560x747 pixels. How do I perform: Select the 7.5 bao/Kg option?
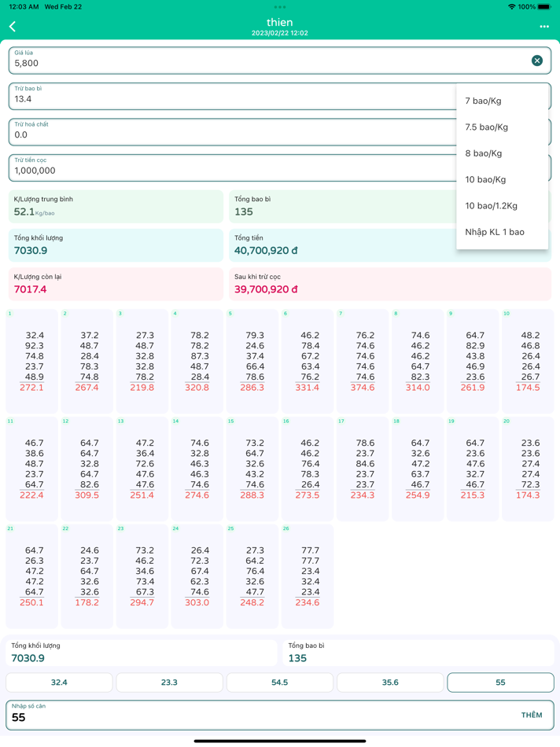tap(502, 127)
